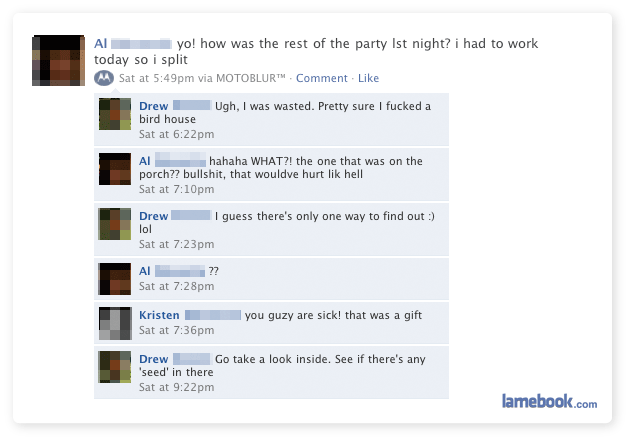The height and width of the screenshot is (441, 630).
Task: Click Al's avatar on the '??' comment
Action: (x=115, y=279)
